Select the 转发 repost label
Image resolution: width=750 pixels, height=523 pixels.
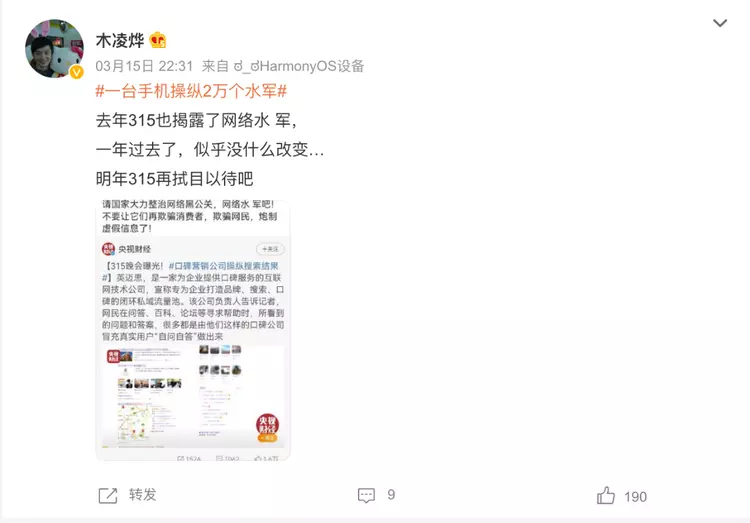pos(143,495)
